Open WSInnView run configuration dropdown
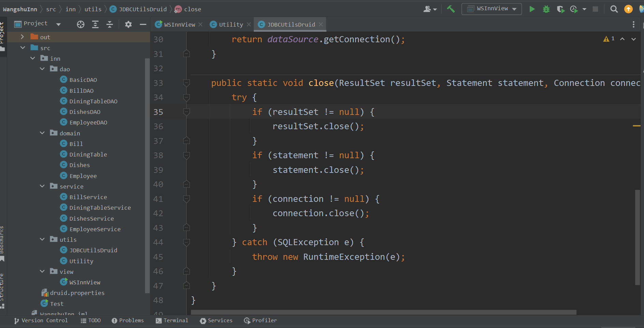The height and width of the screenshot is (328, 644). [x=492, y=9]
